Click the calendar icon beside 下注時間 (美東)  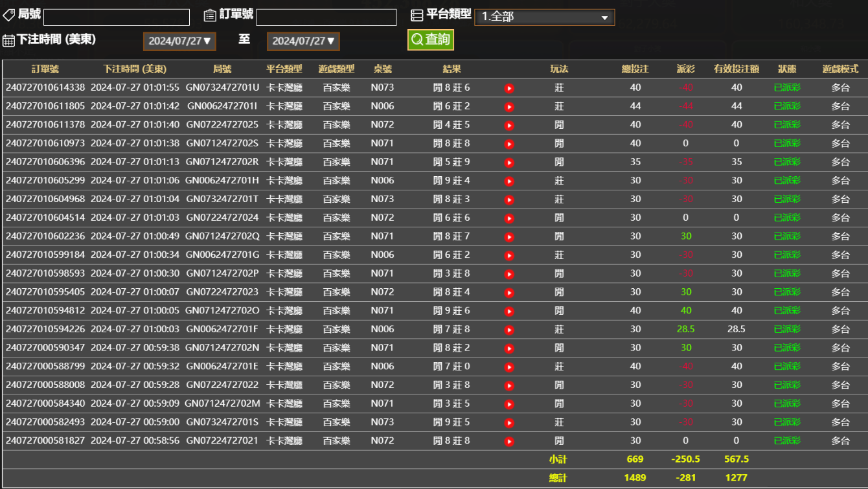8,40
